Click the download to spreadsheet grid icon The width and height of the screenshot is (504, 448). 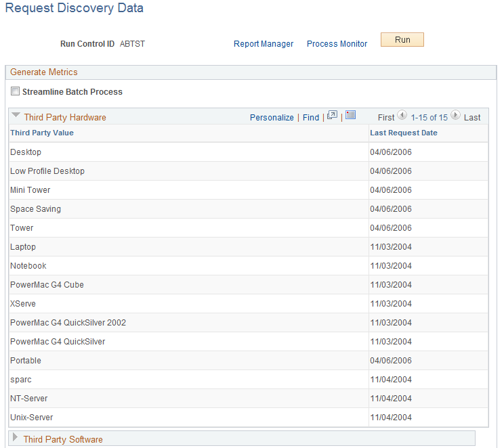(350, 114)
